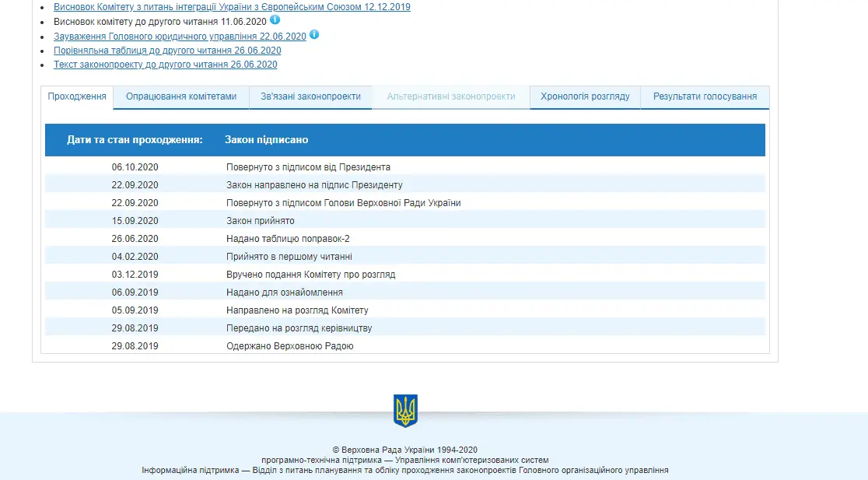Select the Альтернативні законопроекти tab
This screenshot has height=480, width=868.
click(451, 97)
